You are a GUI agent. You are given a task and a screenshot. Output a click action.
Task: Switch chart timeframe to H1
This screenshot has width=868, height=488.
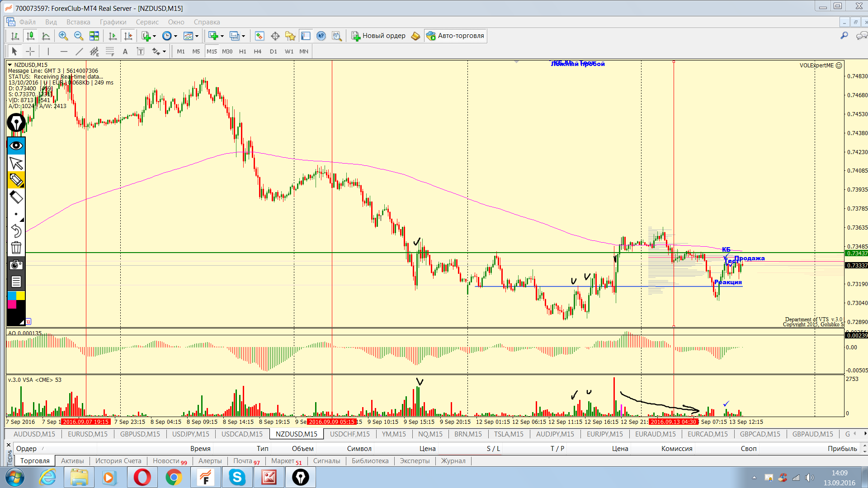coord(243,52)
